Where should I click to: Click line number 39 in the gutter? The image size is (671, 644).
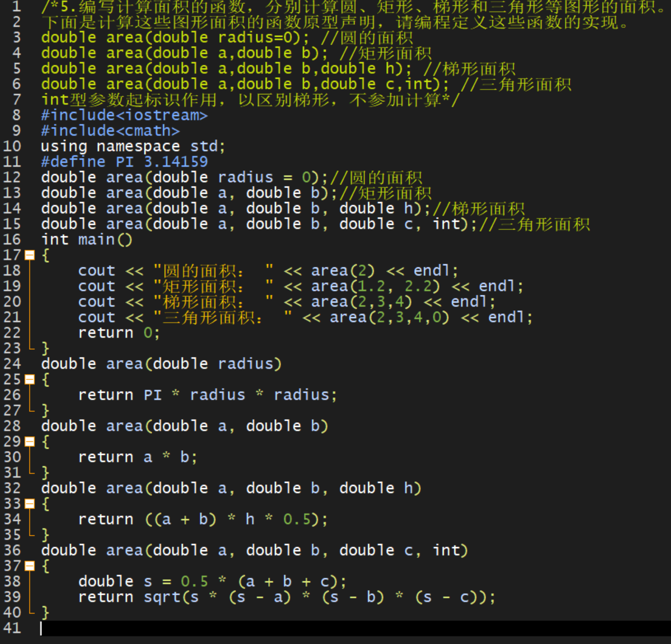pyautogui.click(x=12, y=597)
